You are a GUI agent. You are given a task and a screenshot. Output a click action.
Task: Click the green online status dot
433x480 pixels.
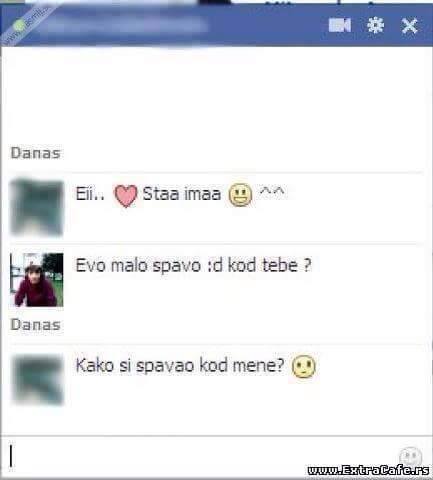pyautogui.click(x=19, y=25)
